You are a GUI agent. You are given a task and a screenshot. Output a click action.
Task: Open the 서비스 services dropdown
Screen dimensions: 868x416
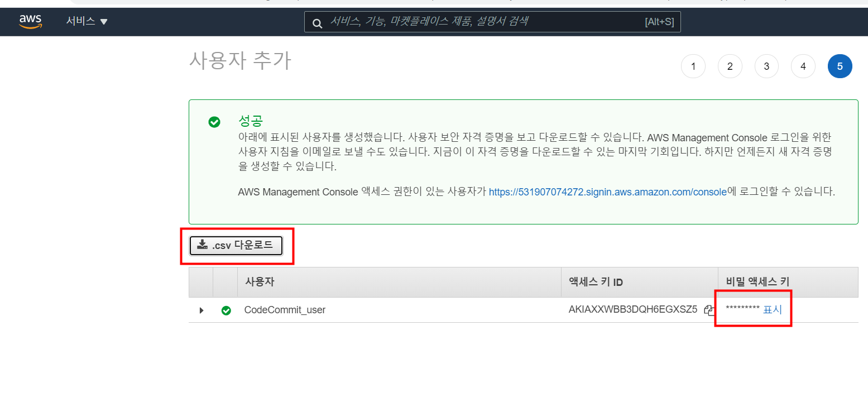point(87,21)
